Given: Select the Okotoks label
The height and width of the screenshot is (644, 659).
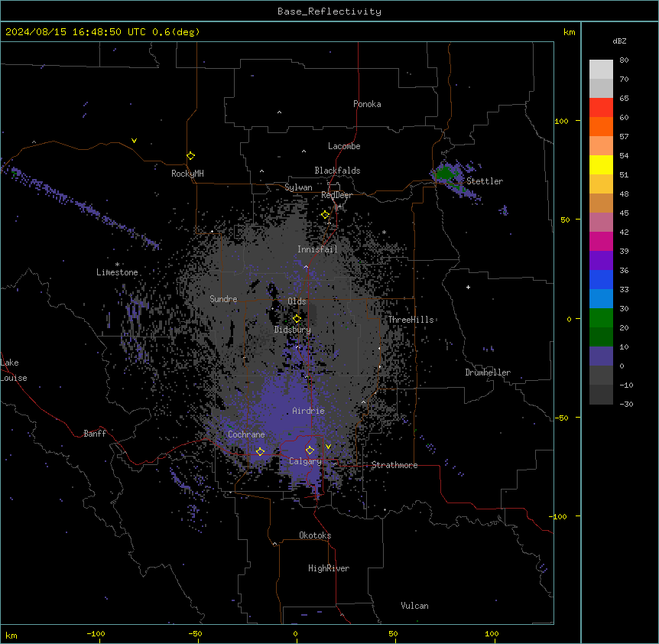Looking at the screenshot, I should (x=315, y=535).
